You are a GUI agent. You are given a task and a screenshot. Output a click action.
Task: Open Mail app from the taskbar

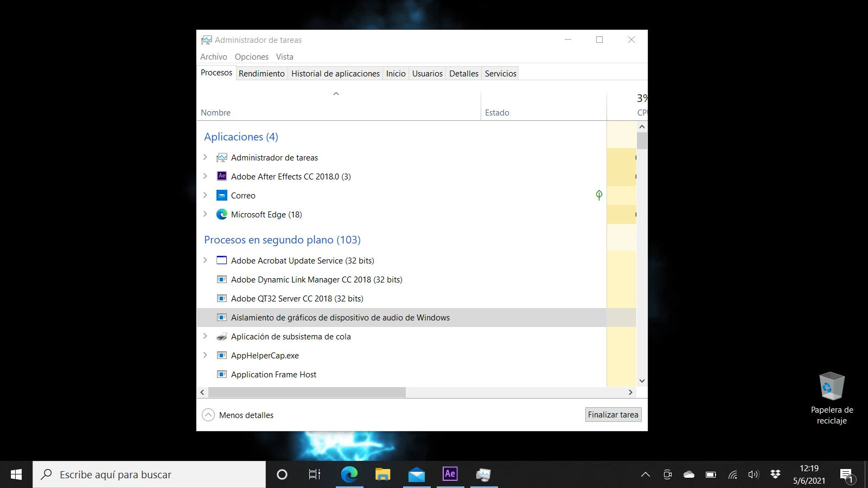point(417,474)
